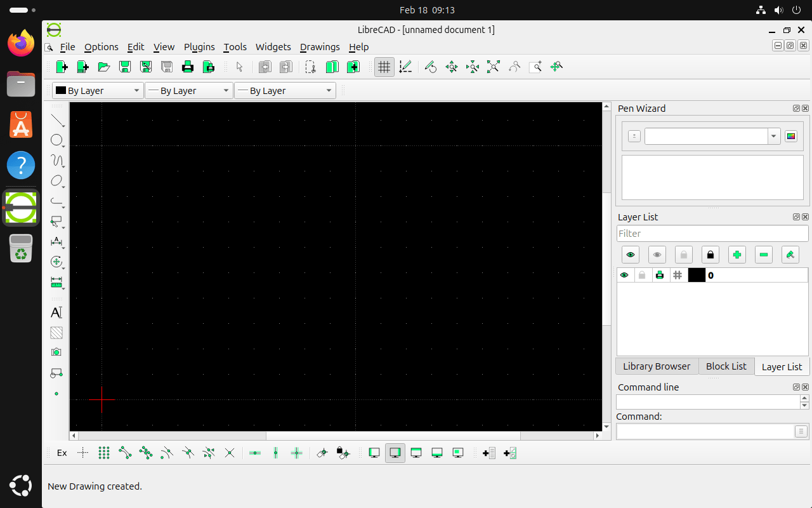Select the Ellipse drawing tool
This screenshot has height=508, width=812.
57,181
